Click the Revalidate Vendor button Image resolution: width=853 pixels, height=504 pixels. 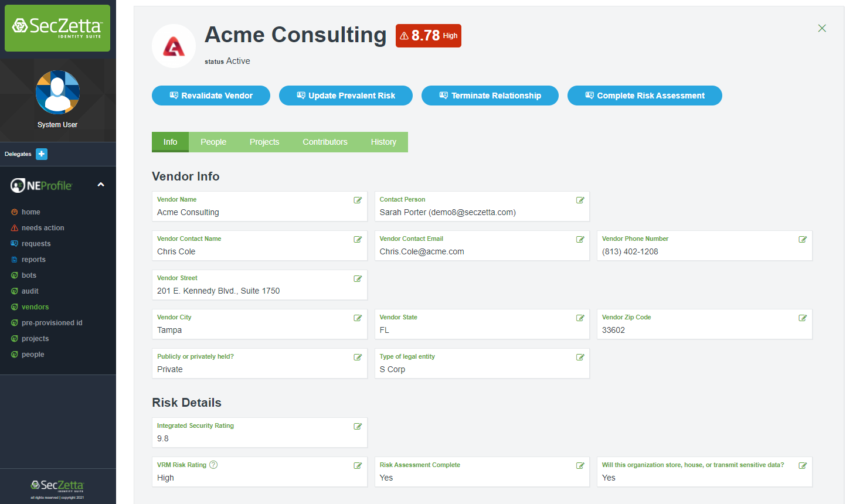point(211,96)
